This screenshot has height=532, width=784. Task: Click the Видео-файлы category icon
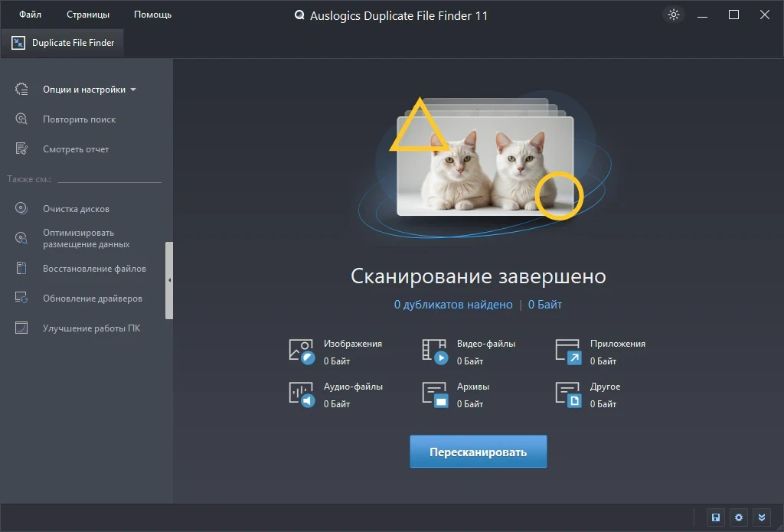435,352
